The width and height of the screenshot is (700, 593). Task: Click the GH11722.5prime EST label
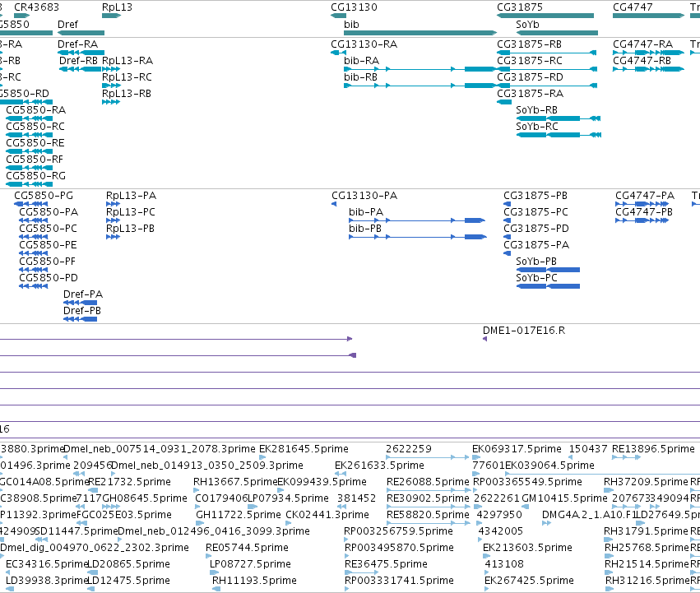pyautogui.click(x=239, y=515)
